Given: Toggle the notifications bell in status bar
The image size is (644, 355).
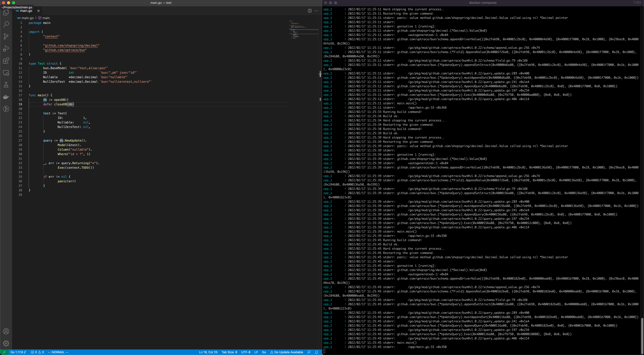Looking at the screenshot, I should point(316,352).
